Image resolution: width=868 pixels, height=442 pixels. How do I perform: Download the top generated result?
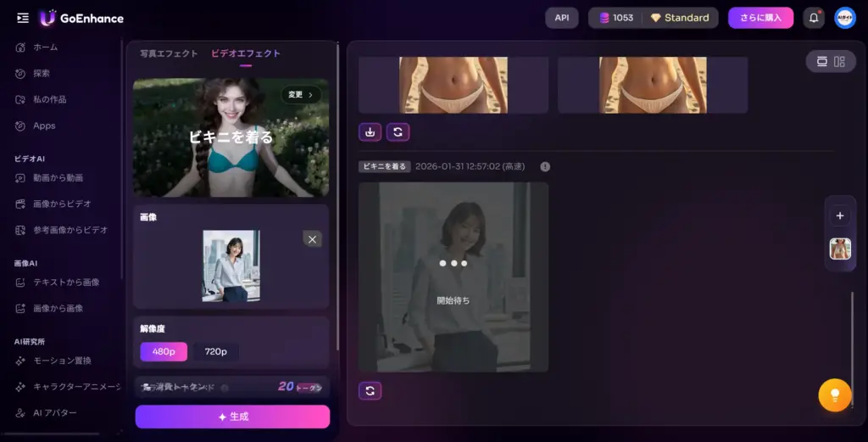pos(370,131)
